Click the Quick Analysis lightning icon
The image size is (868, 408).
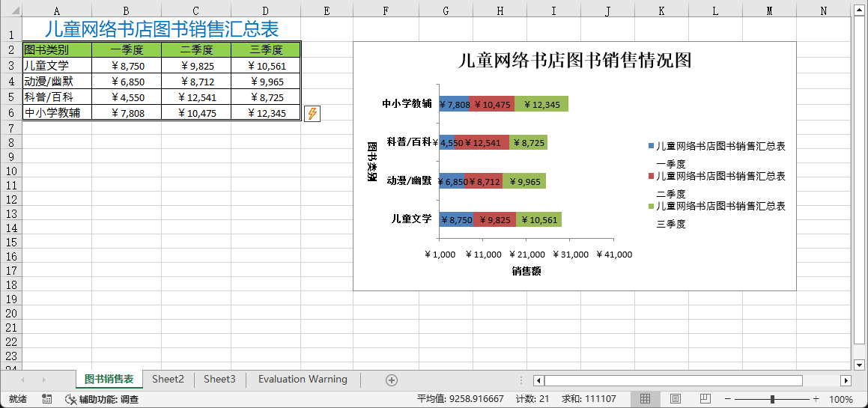(312, 113)
